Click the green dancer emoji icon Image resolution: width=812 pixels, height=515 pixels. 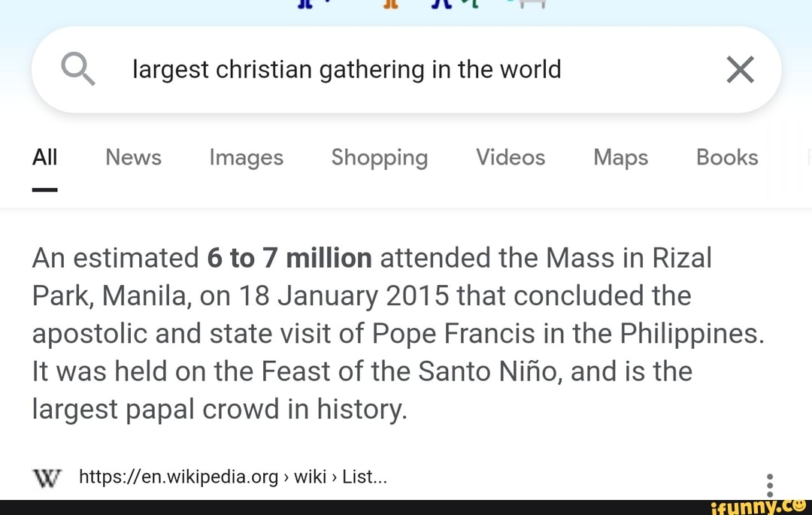(474, 4)
